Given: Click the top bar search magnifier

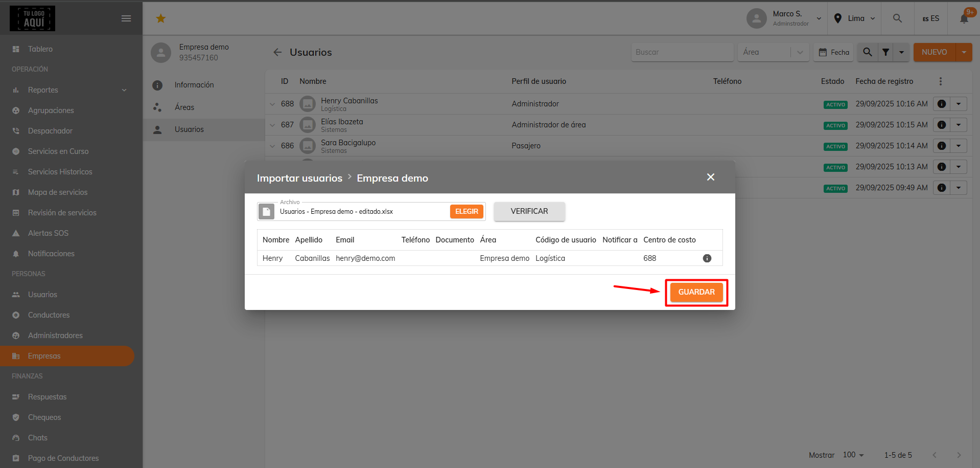Looking at the screenshot, I should click(897, 18).
